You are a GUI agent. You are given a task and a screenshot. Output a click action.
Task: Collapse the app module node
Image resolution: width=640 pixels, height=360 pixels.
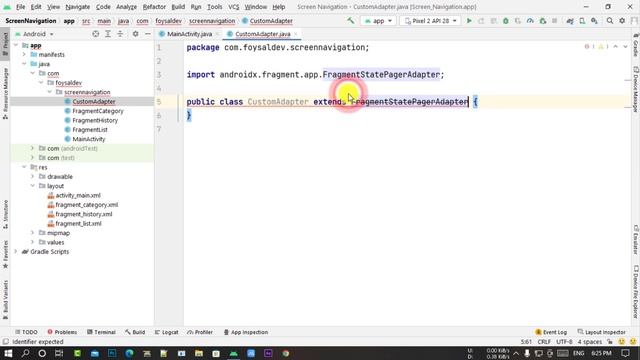(x=16, y=45)
